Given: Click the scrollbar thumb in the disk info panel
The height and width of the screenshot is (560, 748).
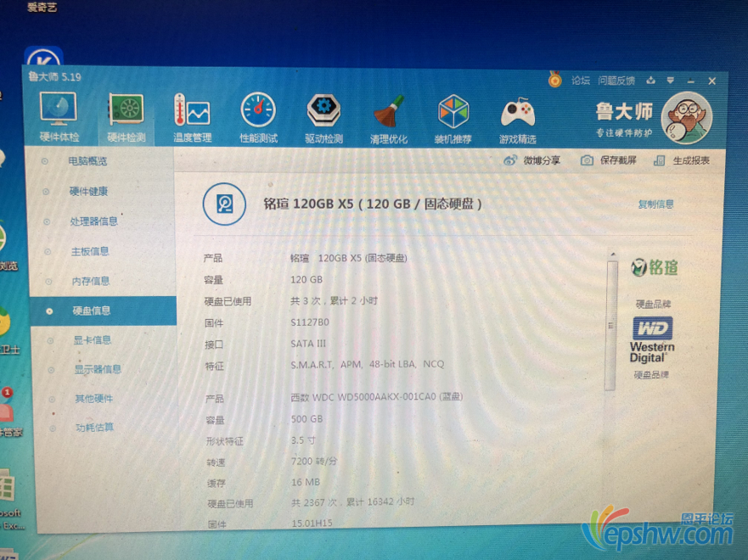Looking at the screenshot, I should coord(611,326).
